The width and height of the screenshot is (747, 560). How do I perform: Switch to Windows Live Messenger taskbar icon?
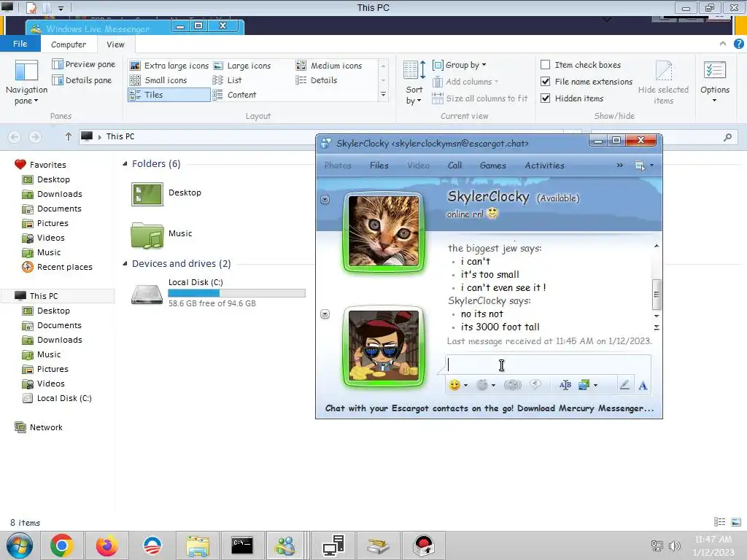click(285, 545)
